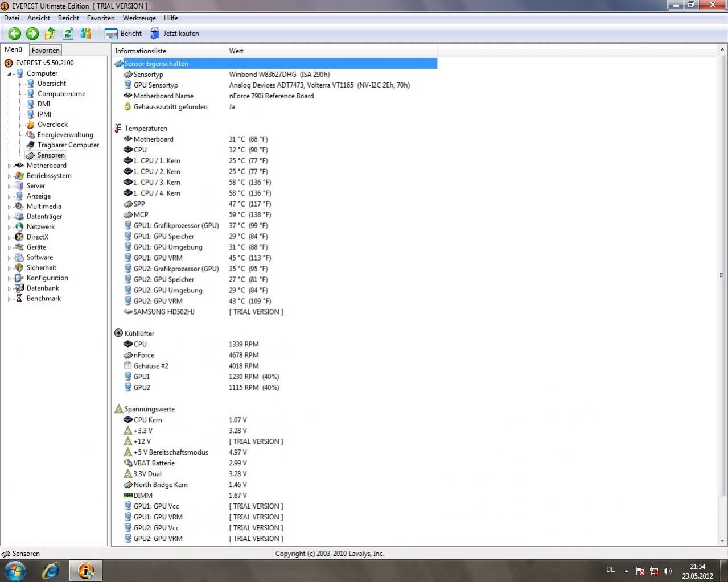The image size is (728, 582).
Task: Click the Software tree icon
Action: tap(19, 258)
